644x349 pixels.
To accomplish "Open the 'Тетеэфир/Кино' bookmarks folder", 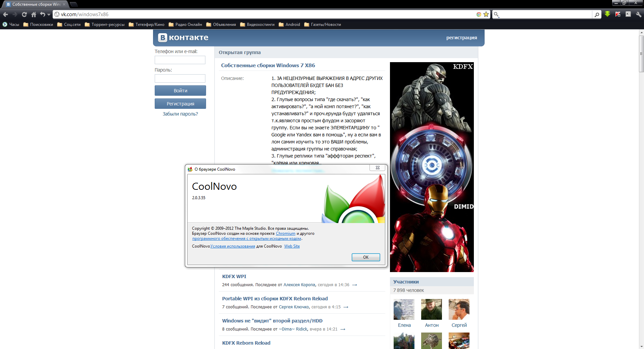I will pyautogui.click(x=146, y=25).
